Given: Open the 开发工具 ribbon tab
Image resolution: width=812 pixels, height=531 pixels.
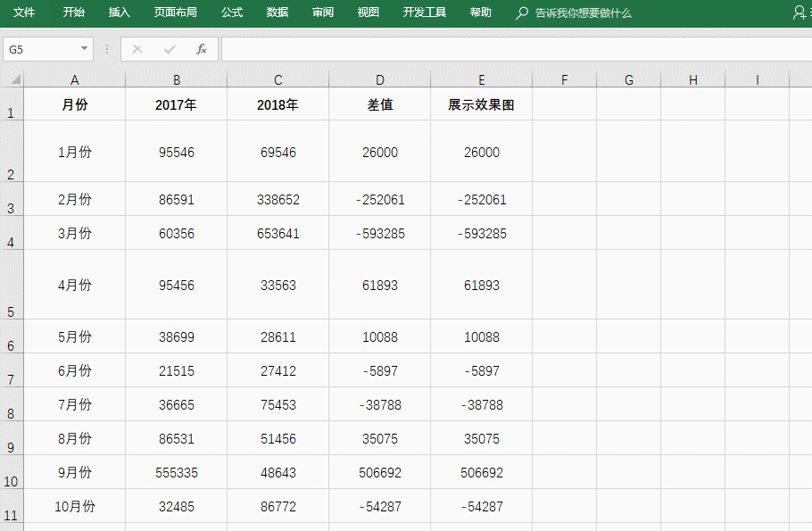Looking at the screenshot, I should click(424, 13).
